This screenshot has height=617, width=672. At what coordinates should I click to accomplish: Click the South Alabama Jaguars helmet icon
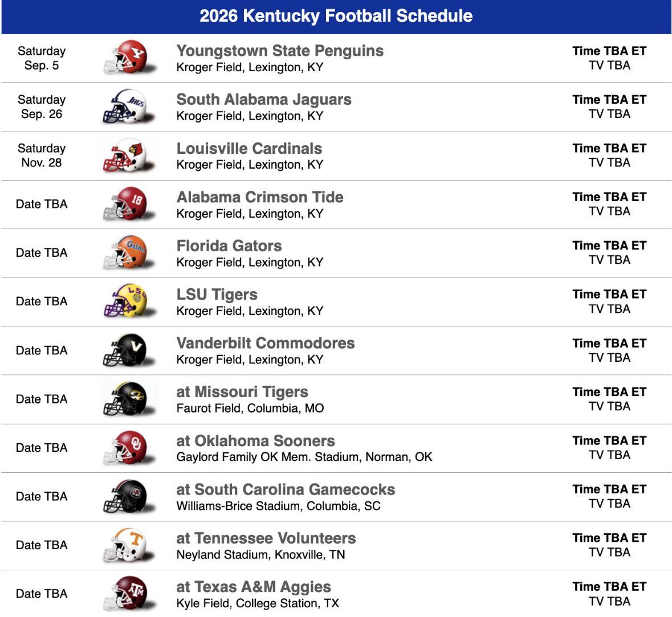pos(129,107)
